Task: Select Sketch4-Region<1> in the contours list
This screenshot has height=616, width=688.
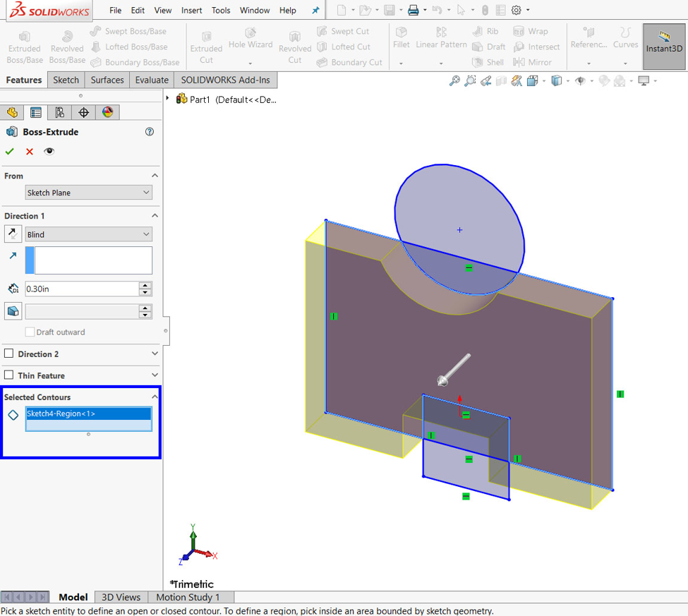Action: coord(88,414)
